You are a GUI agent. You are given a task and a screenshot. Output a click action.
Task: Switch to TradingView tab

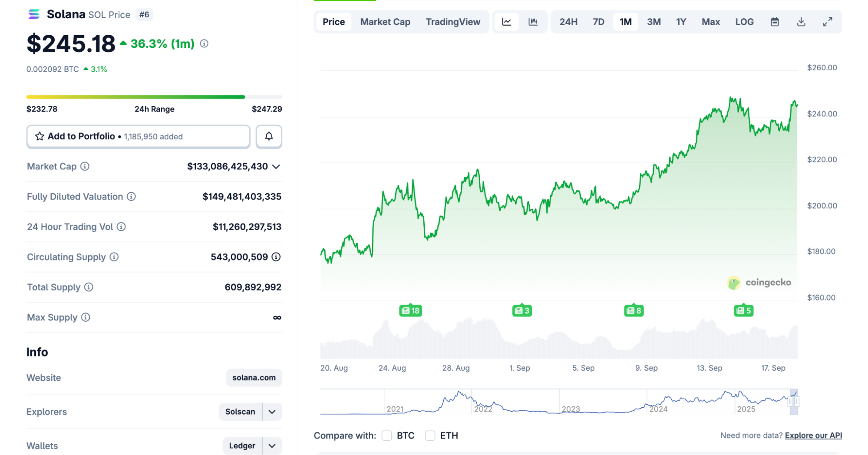click(453, 22)
